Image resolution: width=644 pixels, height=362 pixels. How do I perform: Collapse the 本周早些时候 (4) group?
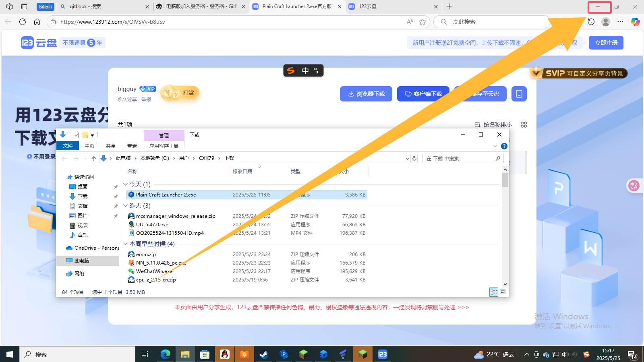(126, 244)
